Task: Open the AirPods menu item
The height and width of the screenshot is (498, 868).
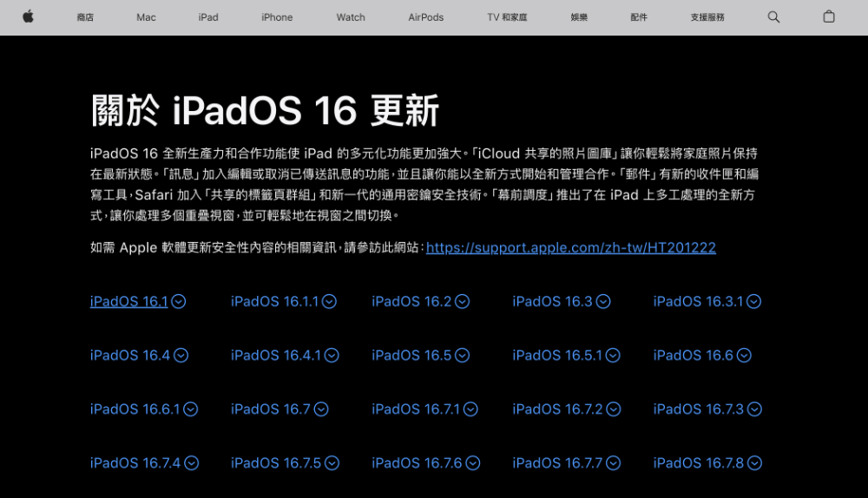Action: point(425,17)
